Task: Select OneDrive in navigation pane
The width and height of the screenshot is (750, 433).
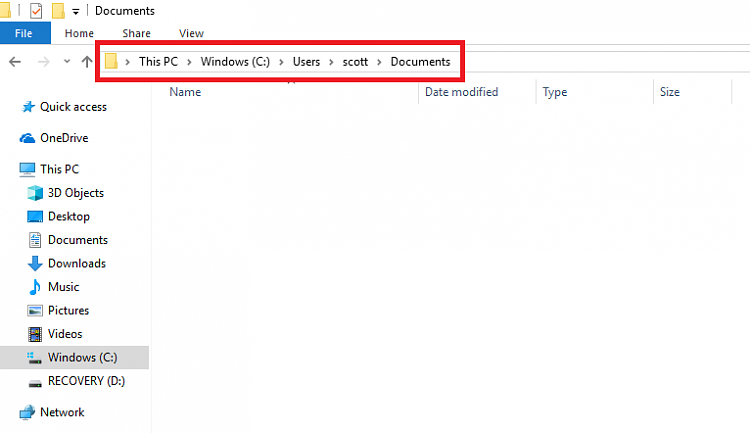Action: click(64, 138)
